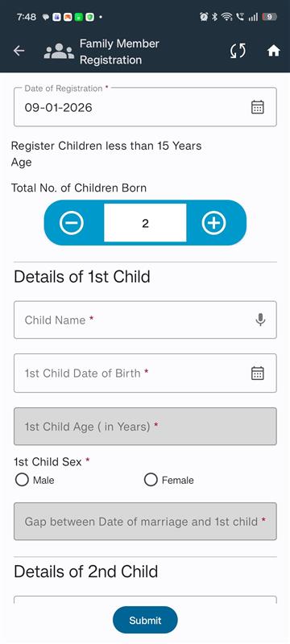Open calendar for 1st Child Date of Birth
The width and height of the screenshot is (290, 644).
coord(258,373)
